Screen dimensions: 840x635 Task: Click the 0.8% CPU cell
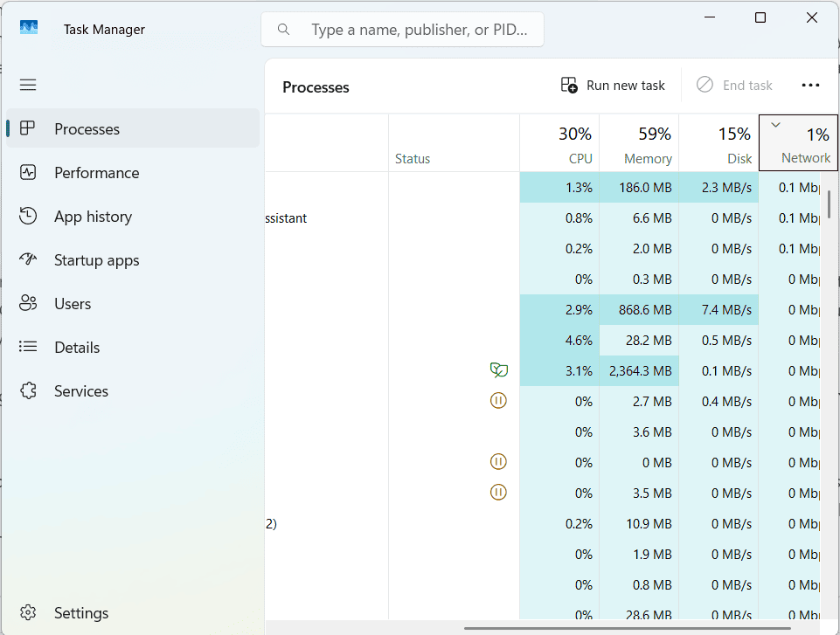pos(559,217)
